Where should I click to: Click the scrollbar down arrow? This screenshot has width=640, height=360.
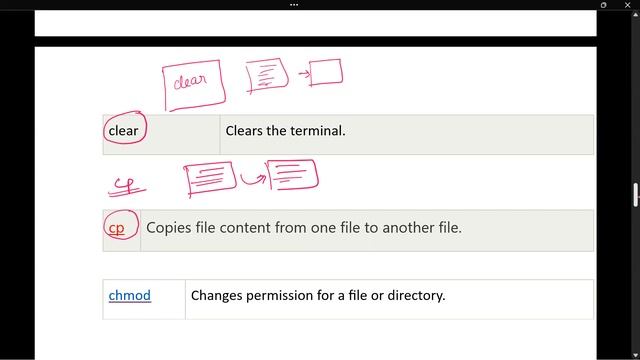point(636,355)
